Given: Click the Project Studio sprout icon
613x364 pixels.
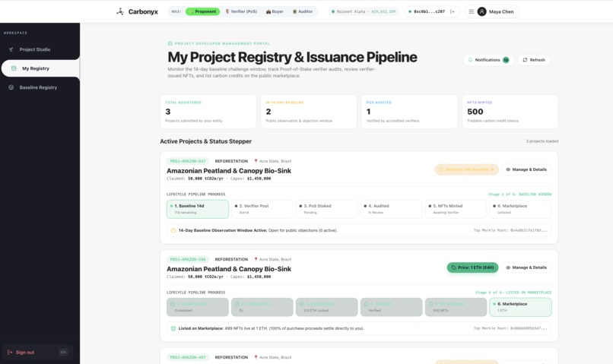Looking at the screenshot, I should 11,49.
